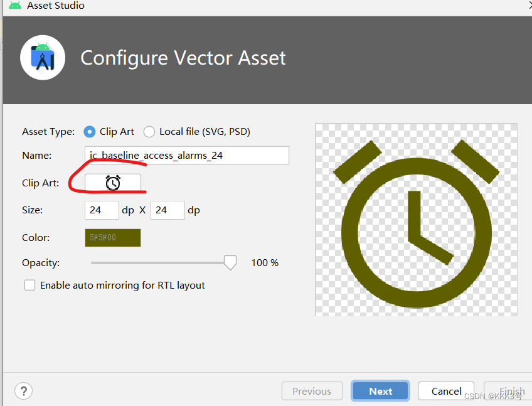Click the height size field

[x=168, y=210]
